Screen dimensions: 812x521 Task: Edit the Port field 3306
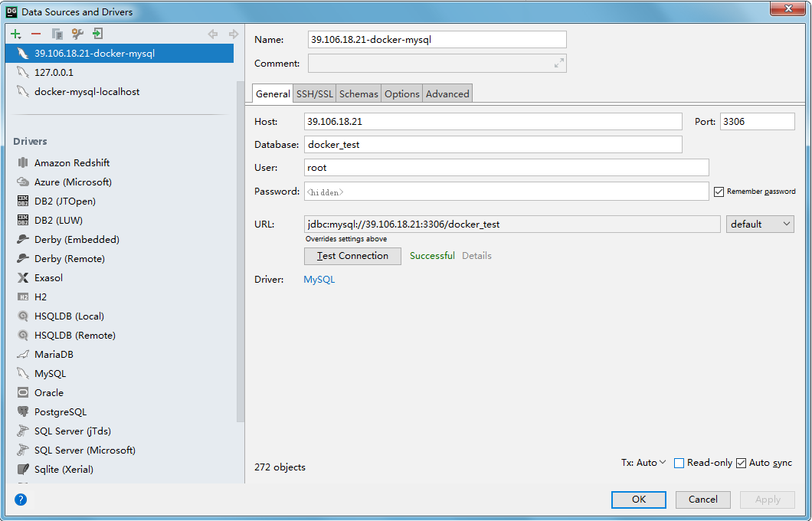pos(757,122)
